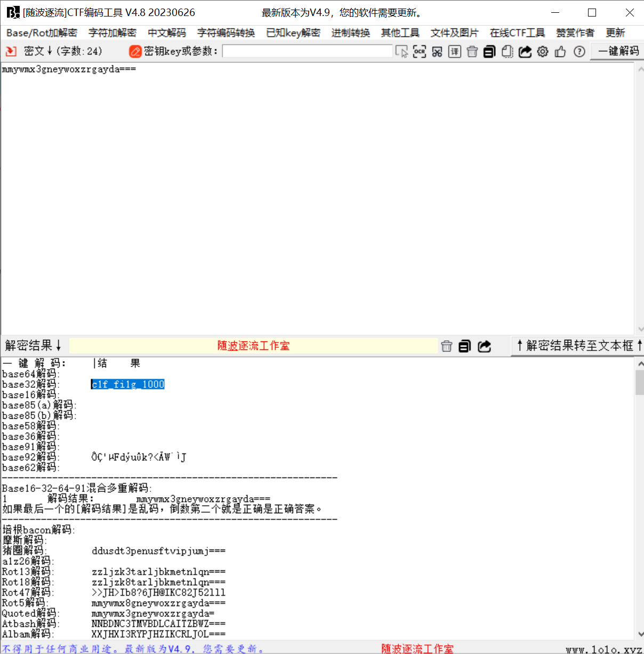Screen dimensions: 644x654
Task: Copy results with lower copy icon
Action: 465,346
